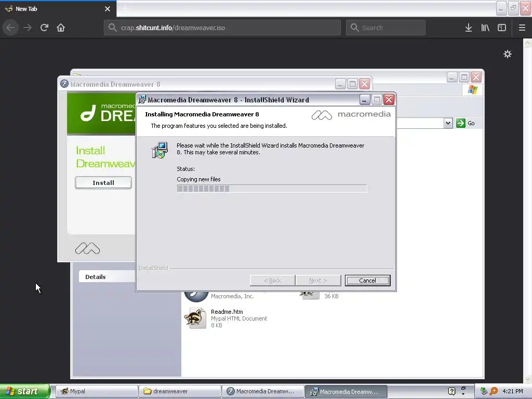Open the browser hamburger menu
This screenshot has height=399, width=532.
coord(522,28)
